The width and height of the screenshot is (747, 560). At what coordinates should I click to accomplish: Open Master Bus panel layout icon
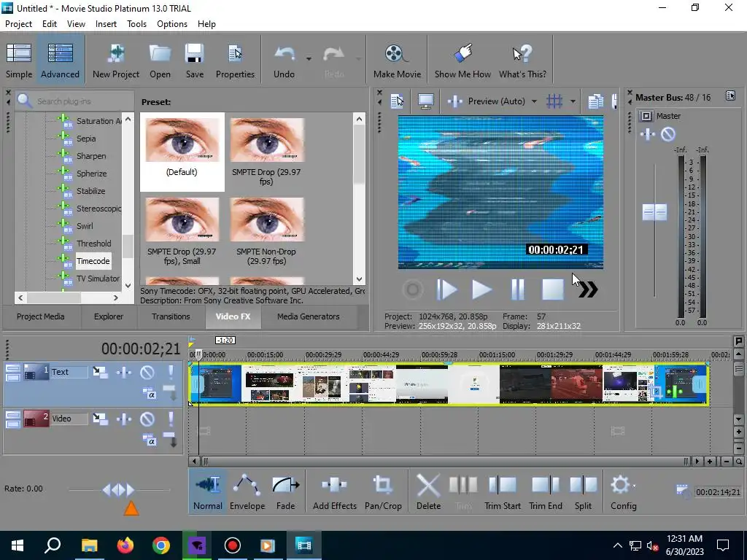coord(730,96)
